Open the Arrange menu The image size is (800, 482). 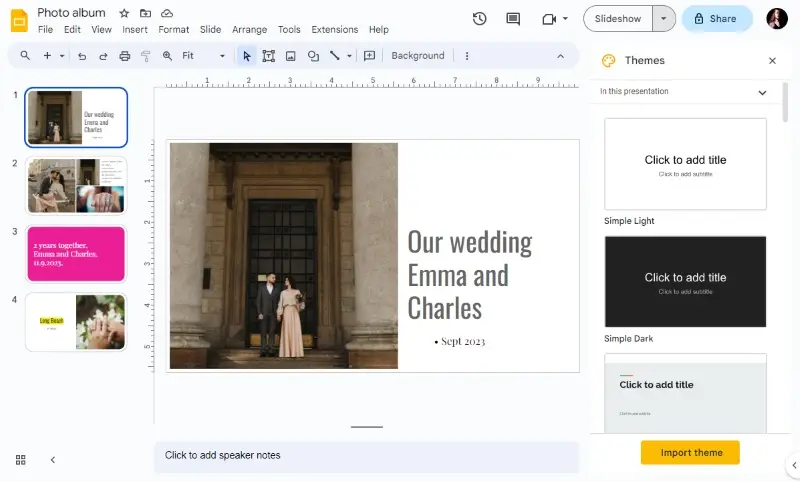coord(249,30)
